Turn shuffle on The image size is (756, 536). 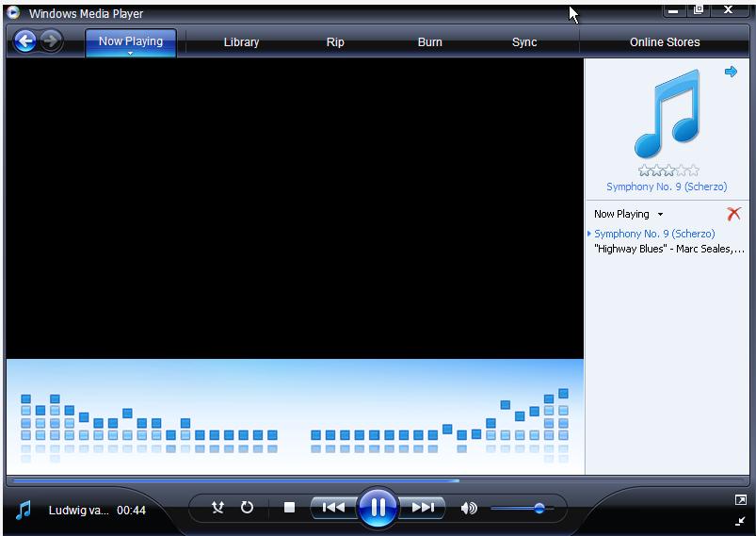(x=217, y=507)
